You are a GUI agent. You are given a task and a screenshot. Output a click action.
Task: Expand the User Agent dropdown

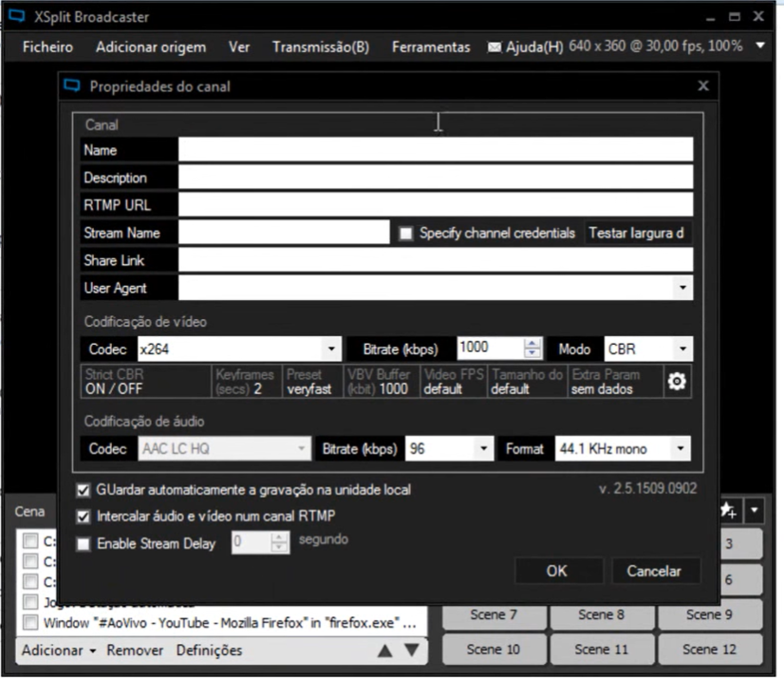click(682, 288)
